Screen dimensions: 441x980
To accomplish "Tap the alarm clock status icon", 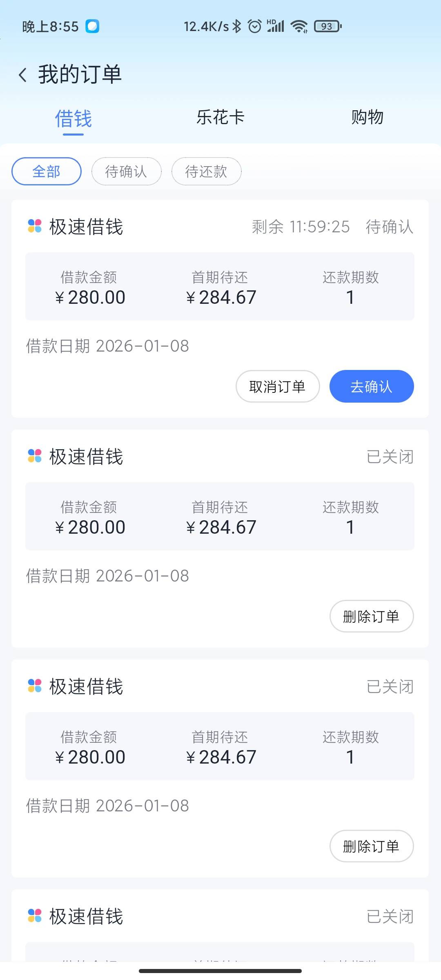I will click(x=255, y=27).
